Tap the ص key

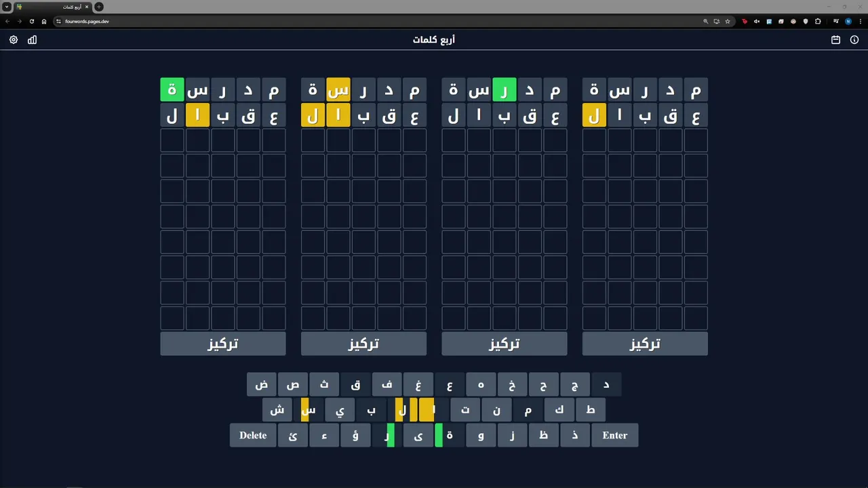tap(293, 384)
